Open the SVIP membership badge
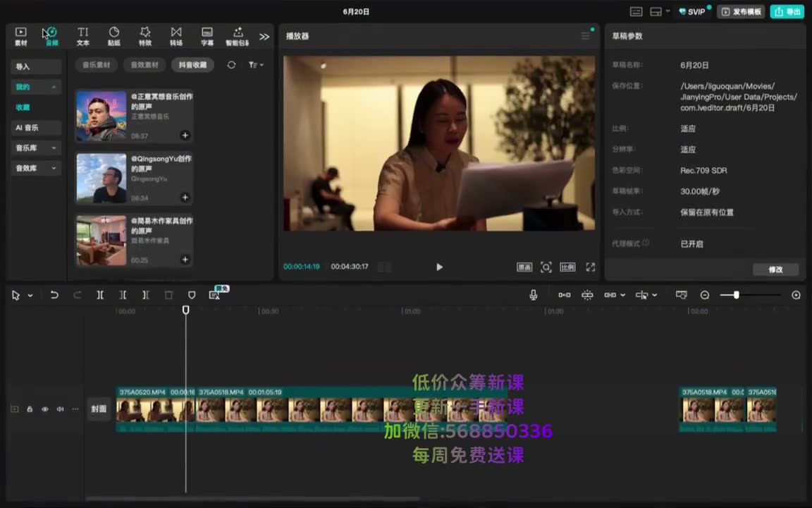Screen dimensions: 812x508 pyautogui.click(x=692, y=11)
